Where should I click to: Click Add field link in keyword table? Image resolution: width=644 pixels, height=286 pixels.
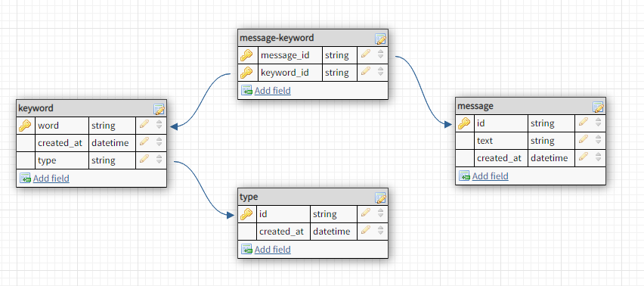pos(51,179)
